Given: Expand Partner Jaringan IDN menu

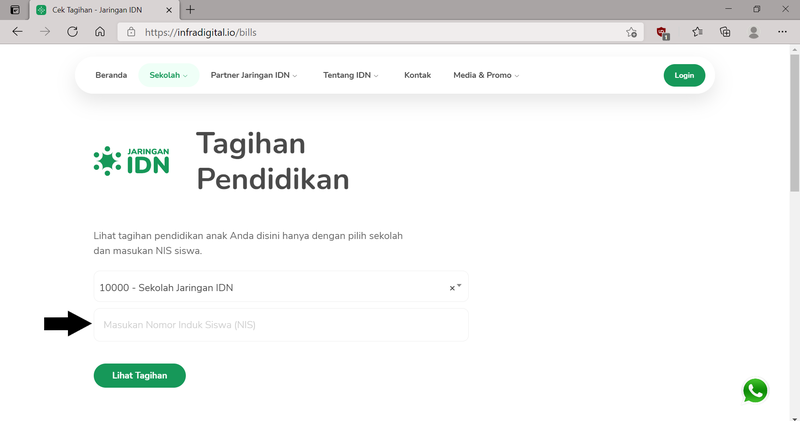Looking at the screenshot, I should pyautogui.click(x=254, y=75).
